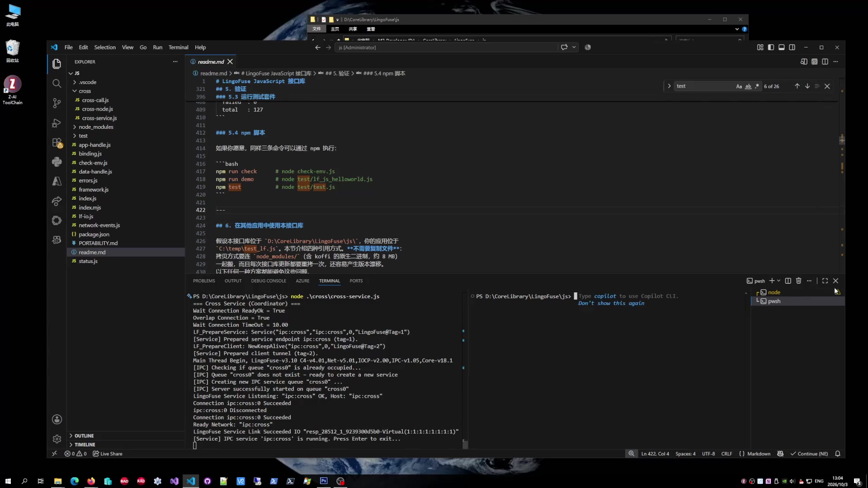Switch to DEBUG CONSOLE tab

[269, 281]
